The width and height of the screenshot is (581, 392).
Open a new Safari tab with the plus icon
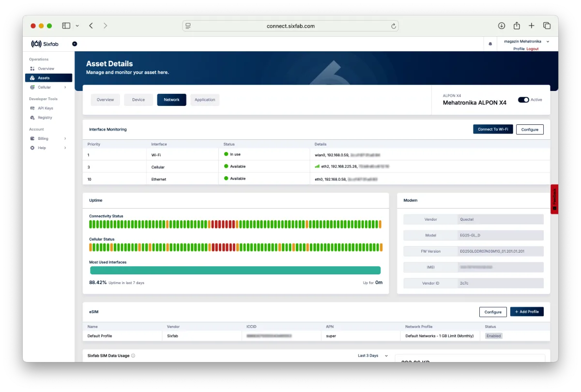[x=532, y=26]
